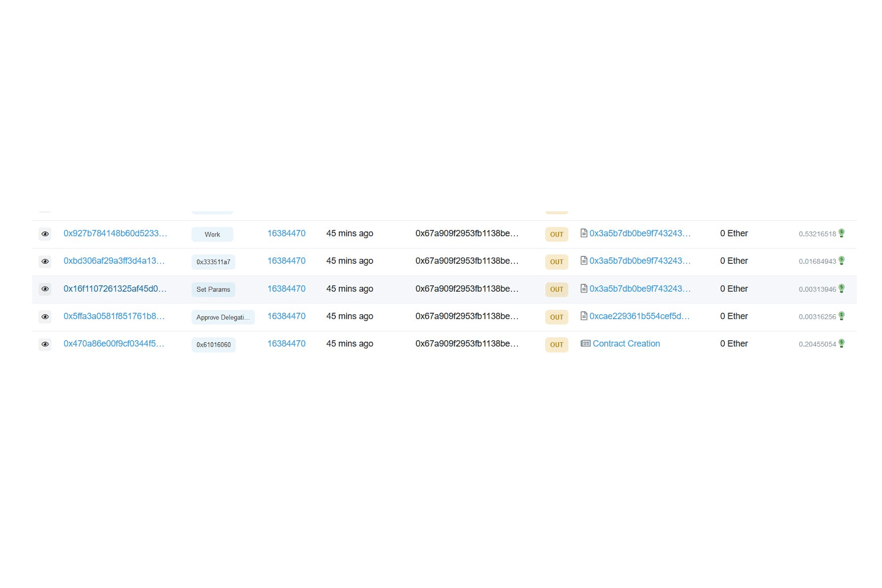The height and width of the screenshot is (588, 882).
Task: Click eye icon beside 0x5ffa3a0581f851761b8
Action: [x=45, y=317]
